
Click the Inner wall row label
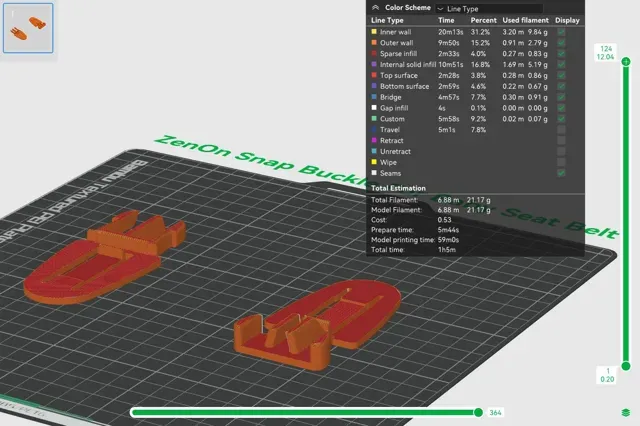click(x=396, y=32)
